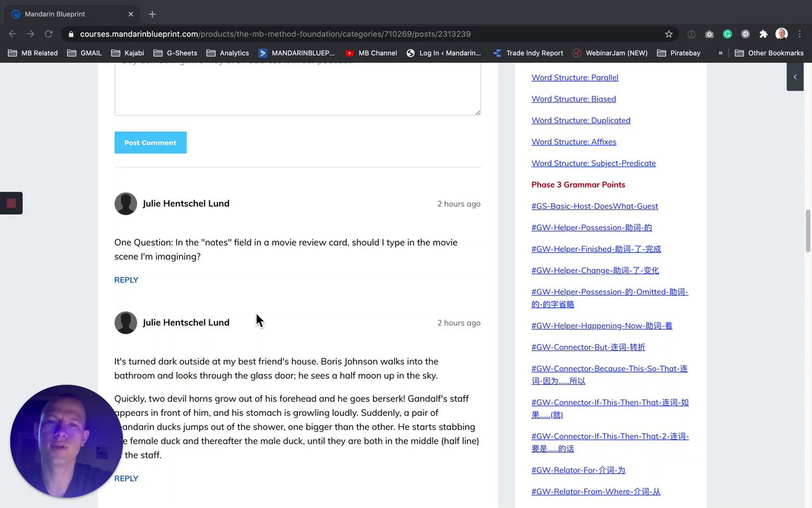Open the G-Sheets bookmark folder
Viewport: 812px width, 508px height.
click(x=175, y=53)
